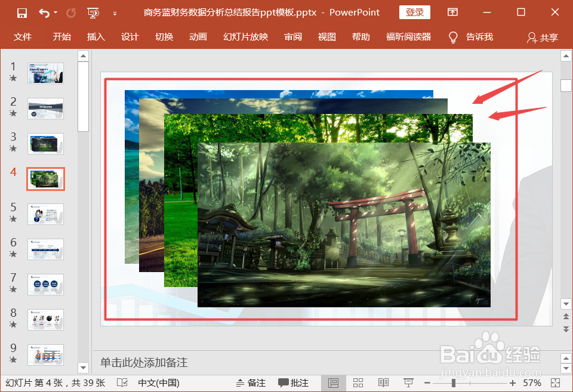Screen dimensions: 573x392
Task: Click zoom in plus button
Action: tap(513, 383)
